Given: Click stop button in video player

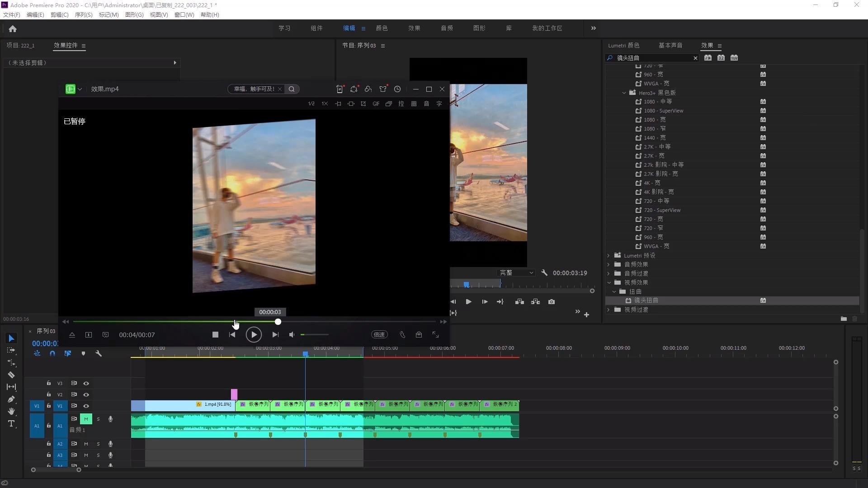Looking at the screenshot, I should click(215, 335).
